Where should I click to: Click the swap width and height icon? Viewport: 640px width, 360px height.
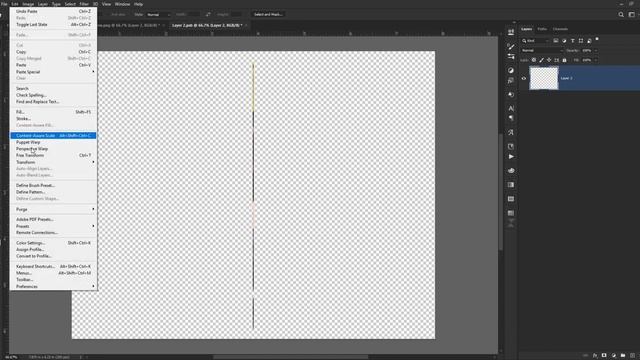(208, 14)
